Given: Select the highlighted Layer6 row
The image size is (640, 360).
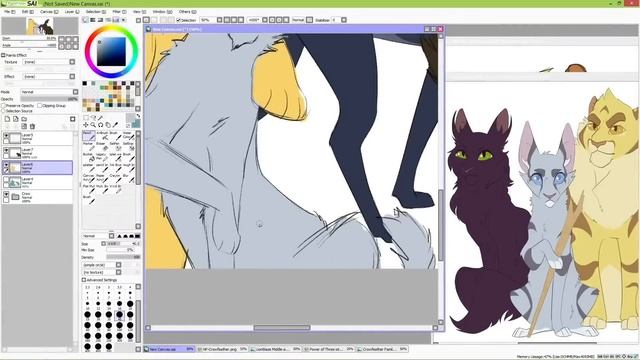Looking at the screenshot, I should click(38, 168).
